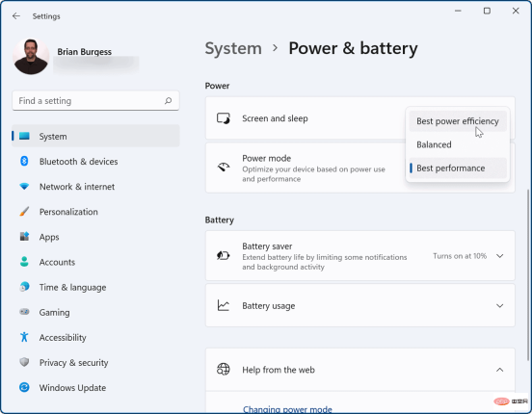Collapse the Help from the web section
532x414 pixels.
pyautogui.click(x=500, y=370)
